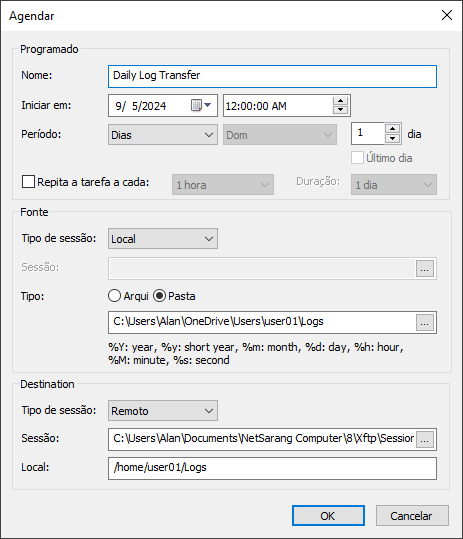
Task: Close the Agendar dialog window
Action: (447, 15)
